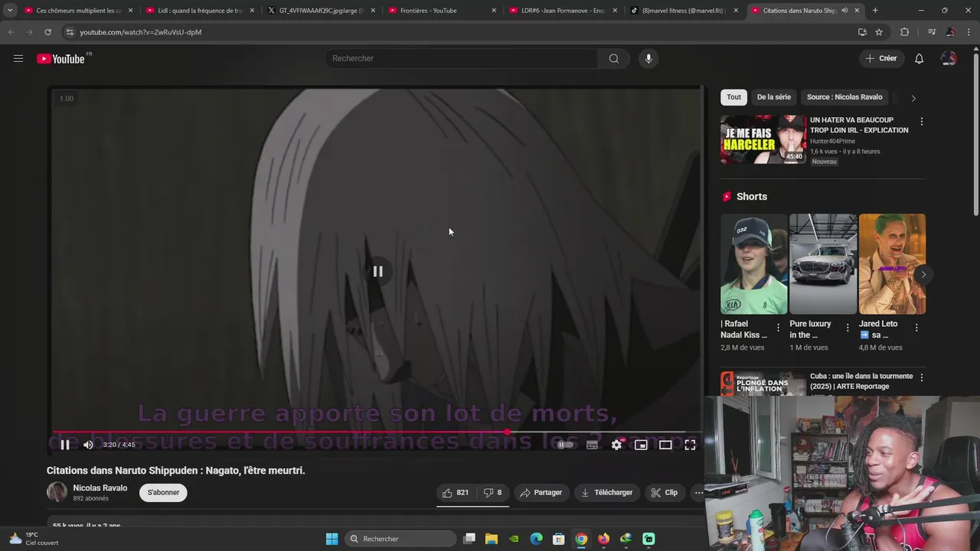Click the progress bar scrubber handle
Image resolution: width=980 pixels, height=551 pixels.
(507, 432)
